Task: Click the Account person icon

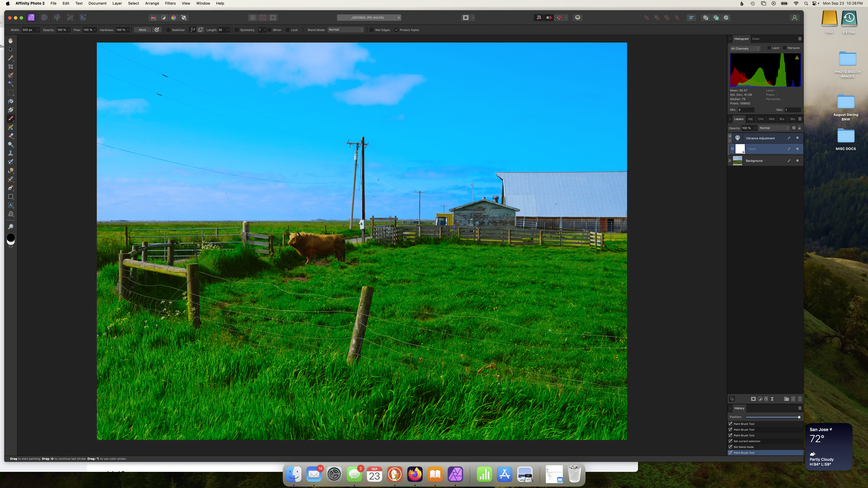Action: coord(795,17)
